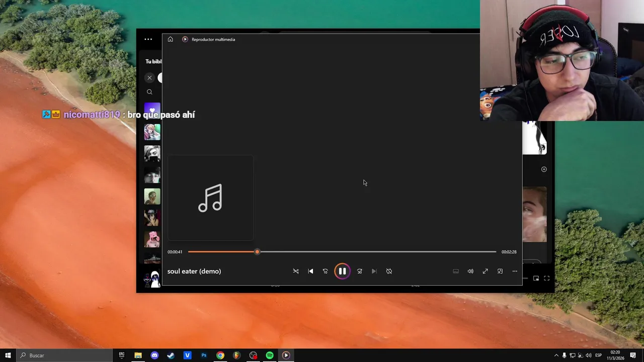Click the Buscar taskbar search box
The image size is (644, 362).
point(64,355)
